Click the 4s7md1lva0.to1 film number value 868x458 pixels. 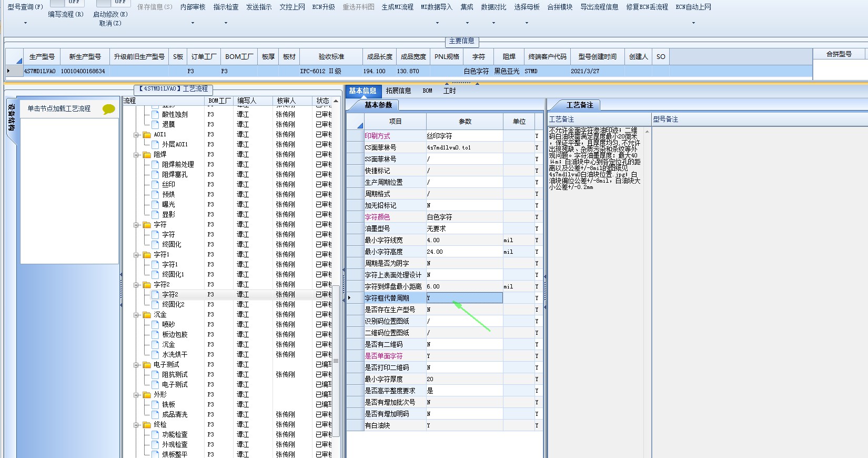click(x=449, y=147)
